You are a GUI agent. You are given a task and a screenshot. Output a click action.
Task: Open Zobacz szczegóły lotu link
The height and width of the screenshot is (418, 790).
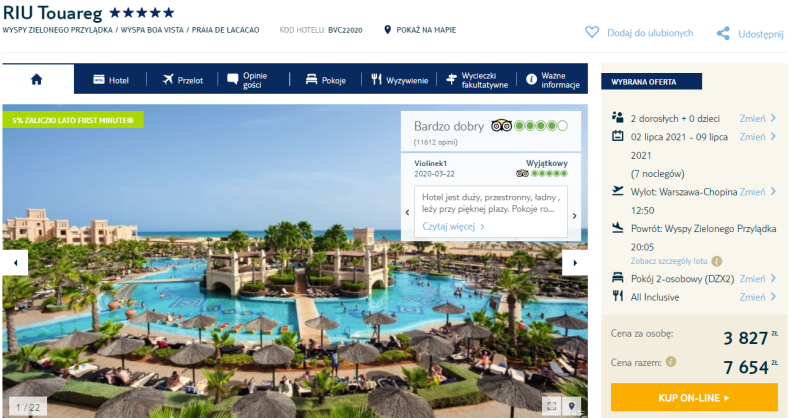(669, 261)
